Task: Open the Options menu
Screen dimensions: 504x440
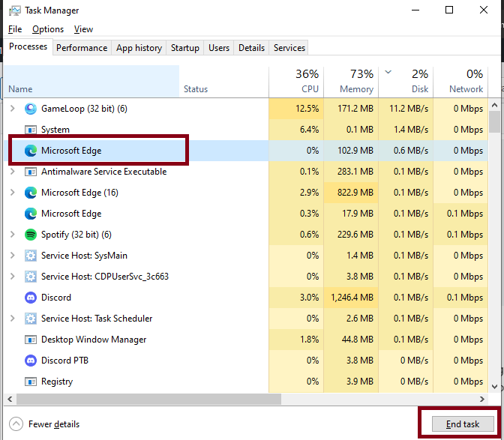Action: coord(48,29)
